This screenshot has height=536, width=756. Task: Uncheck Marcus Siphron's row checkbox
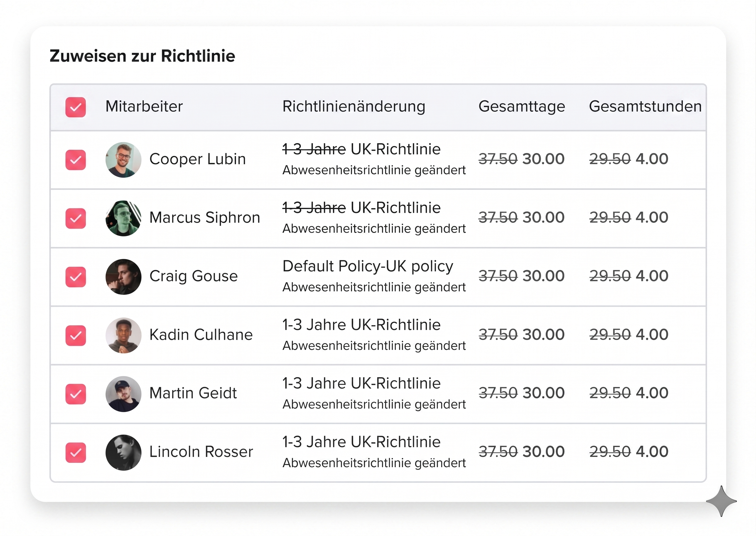coord(76,218)
